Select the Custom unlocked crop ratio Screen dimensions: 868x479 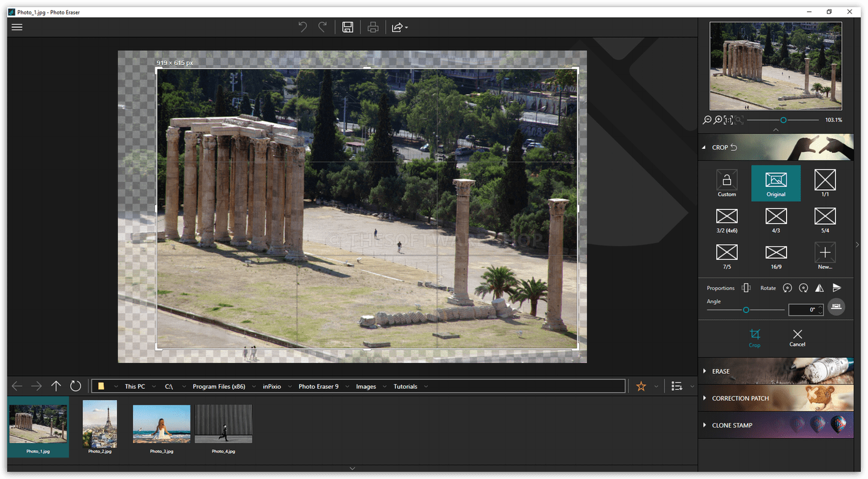[727, 183]
